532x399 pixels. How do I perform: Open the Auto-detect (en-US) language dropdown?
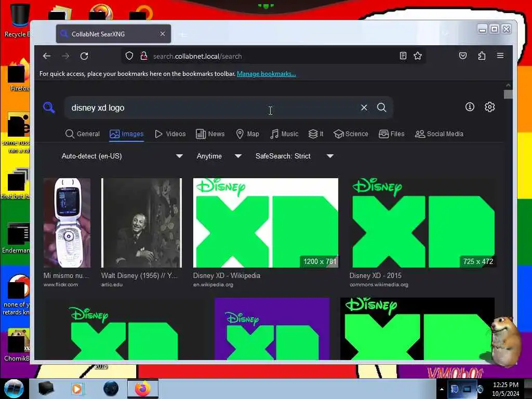pyautogui.click(x=122, y=156)
